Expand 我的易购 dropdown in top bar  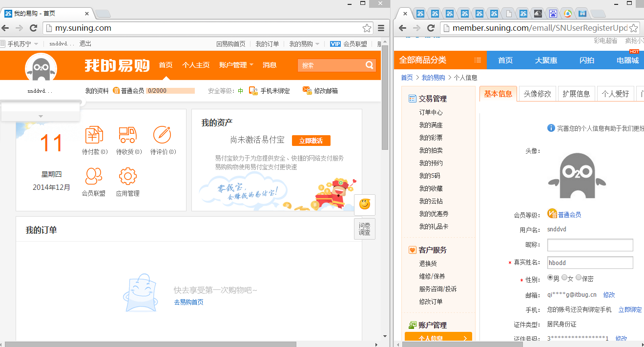click(317, 44)
